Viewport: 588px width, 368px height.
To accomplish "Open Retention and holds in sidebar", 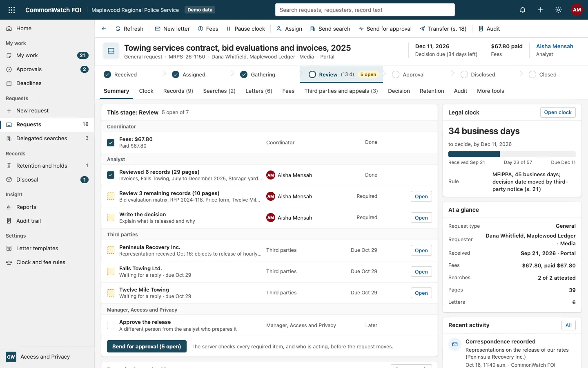I will point(47,166).
